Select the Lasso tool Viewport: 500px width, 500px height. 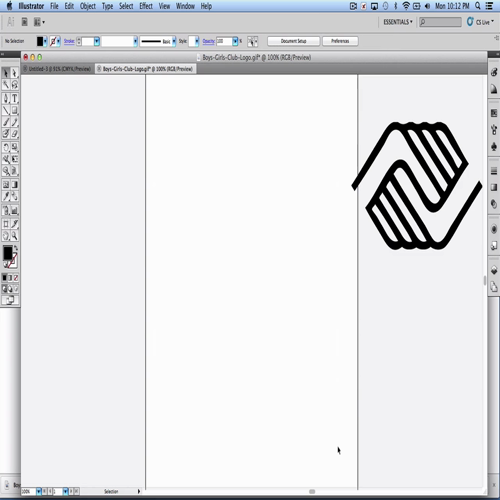click(14, 85)
